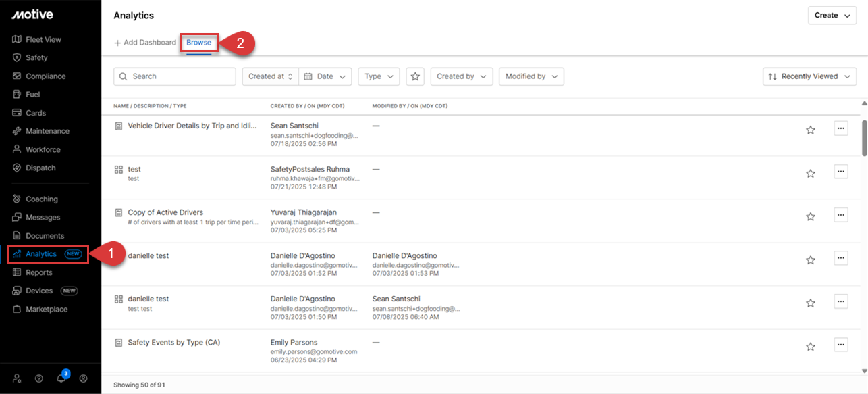Click Add Dashboard
Image resolution: width=868 pixels, height=394 pixels.
pyautogui.click(x=145, y=42)
